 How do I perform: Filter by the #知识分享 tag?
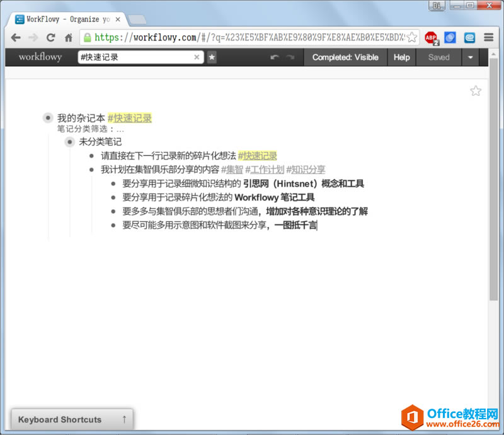(x=306, y=170)
